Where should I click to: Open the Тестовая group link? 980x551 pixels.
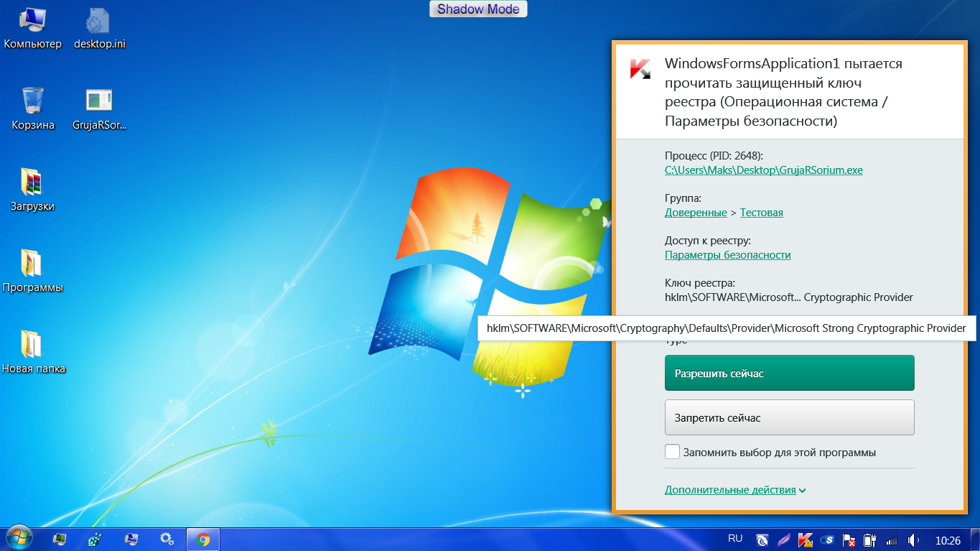(x=762, y=213)
